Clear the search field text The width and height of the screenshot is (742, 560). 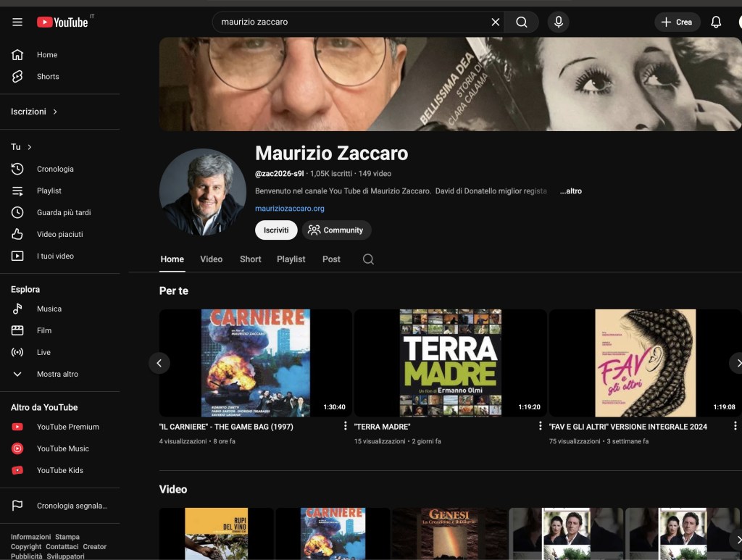496,22
